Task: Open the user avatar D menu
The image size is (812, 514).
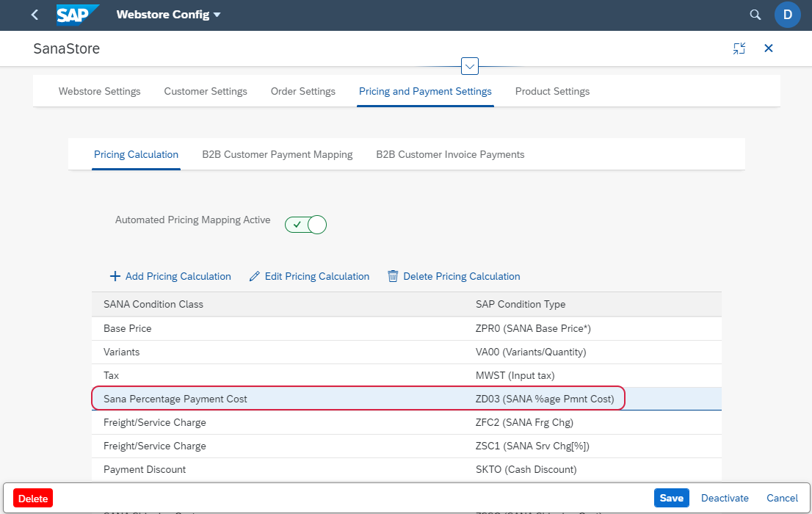Action: tap(787, 15)
